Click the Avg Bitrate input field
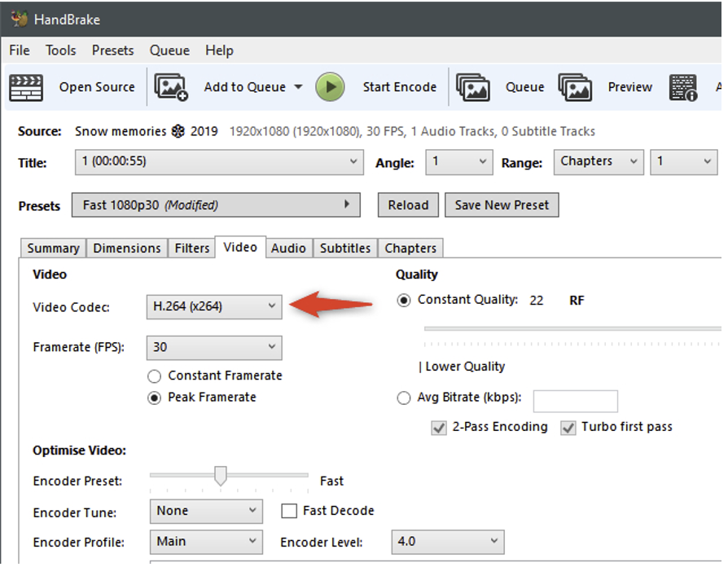Viewport: 728px width, 567px height. [x=575, y=401]
